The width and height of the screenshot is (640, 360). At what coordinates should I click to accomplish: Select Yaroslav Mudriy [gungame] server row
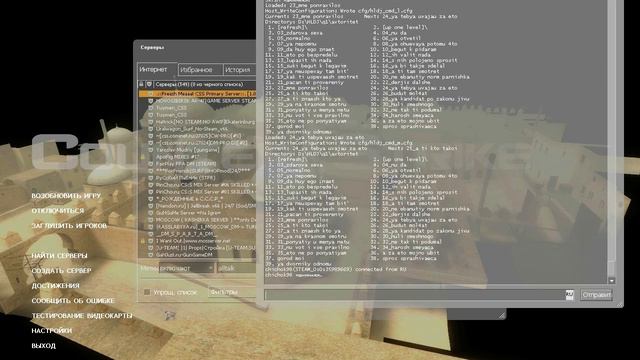198,150
